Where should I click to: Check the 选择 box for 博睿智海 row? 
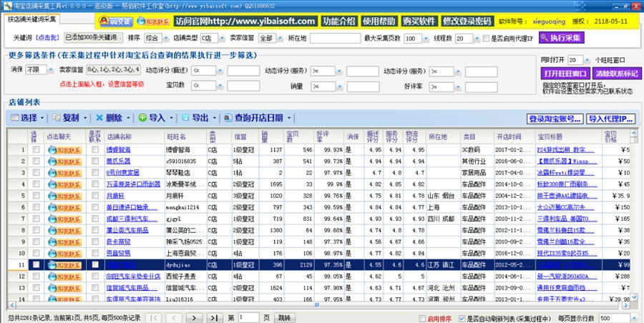click(x=36, y=150)
